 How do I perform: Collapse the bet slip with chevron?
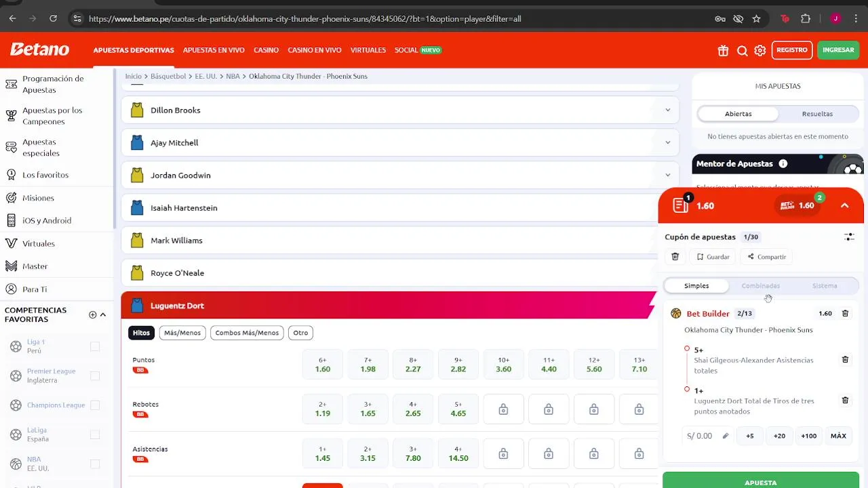[844, 205]
